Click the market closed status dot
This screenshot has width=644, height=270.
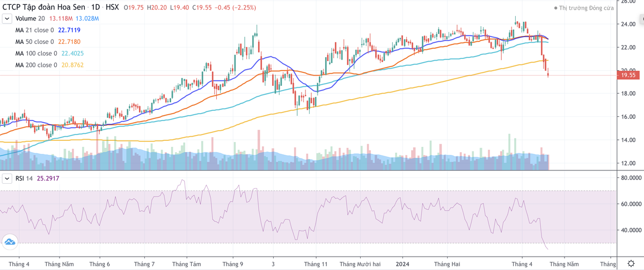coord(555,8)
